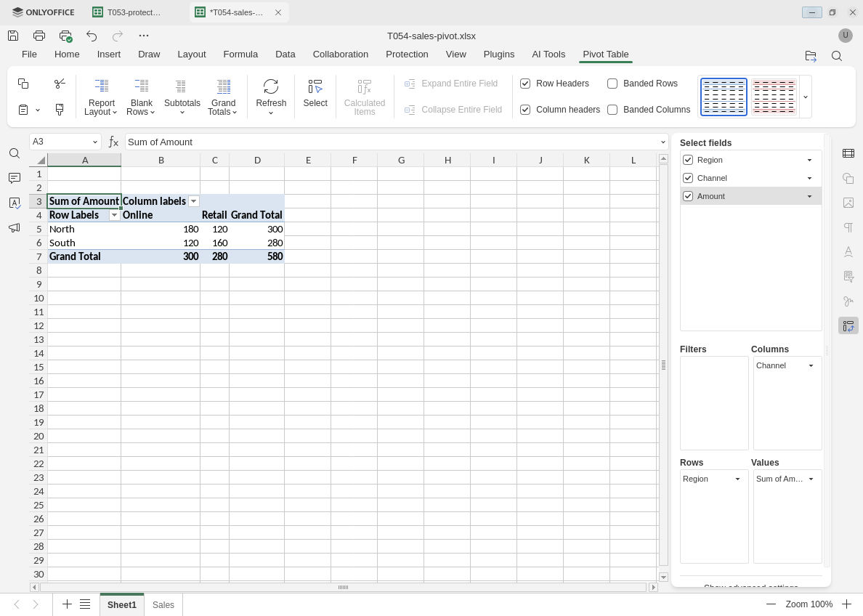Click the Zoom in plus icon

[x=846, y=604]
